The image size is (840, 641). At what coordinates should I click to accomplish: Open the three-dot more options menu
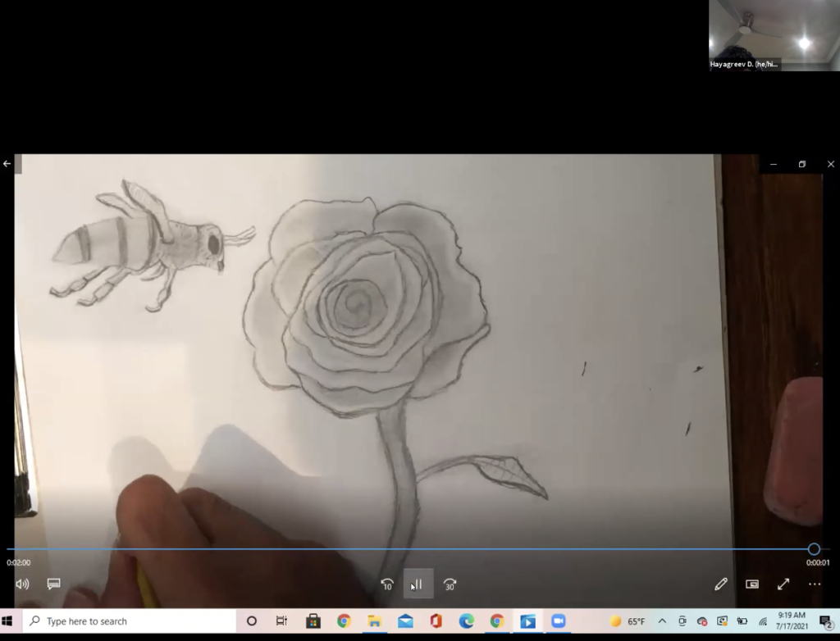(815, 584)
